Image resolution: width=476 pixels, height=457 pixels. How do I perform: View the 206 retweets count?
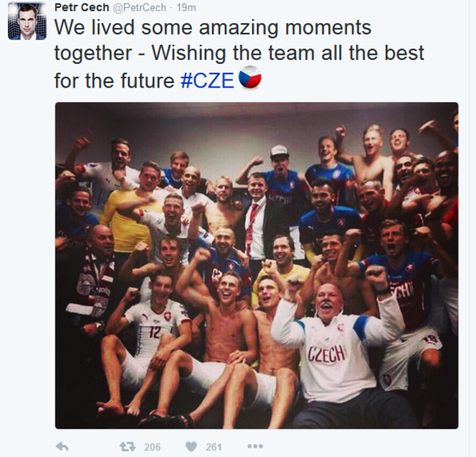click(152, 447)
